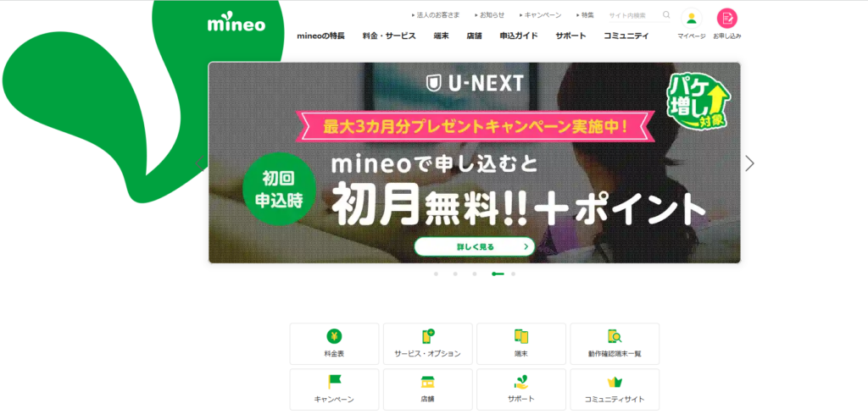
Task: Open the 料金・サービス menu
Action: tap(389, 36)
